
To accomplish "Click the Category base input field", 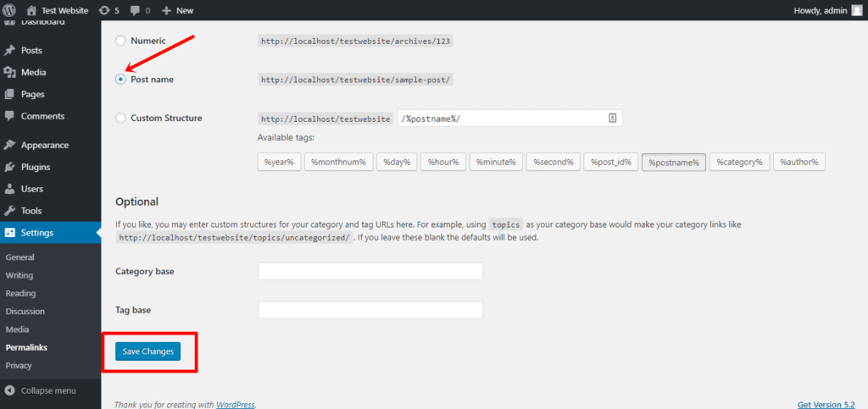I will (x=370, y=271).
